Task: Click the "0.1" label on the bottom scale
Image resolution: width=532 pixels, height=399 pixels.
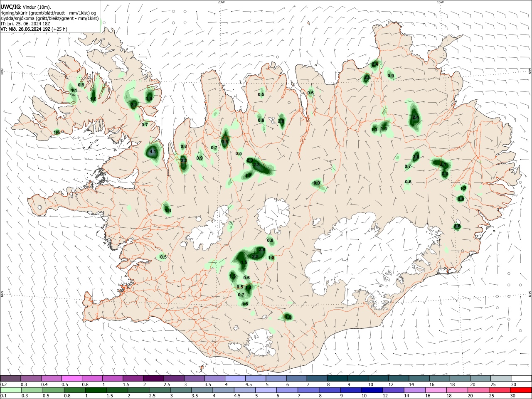Action: tap(4, 396)
